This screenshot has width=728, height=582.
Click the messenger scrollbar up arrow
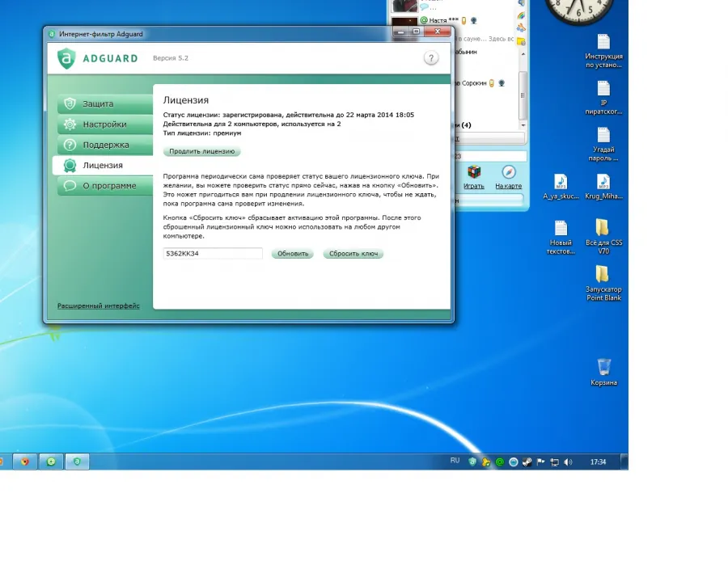click(x=523, y=54)
